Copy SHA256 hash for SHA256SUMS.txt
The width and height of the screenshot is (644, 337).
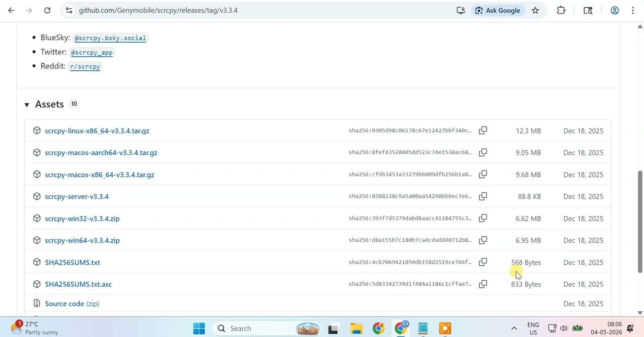[x=483, y=262]
